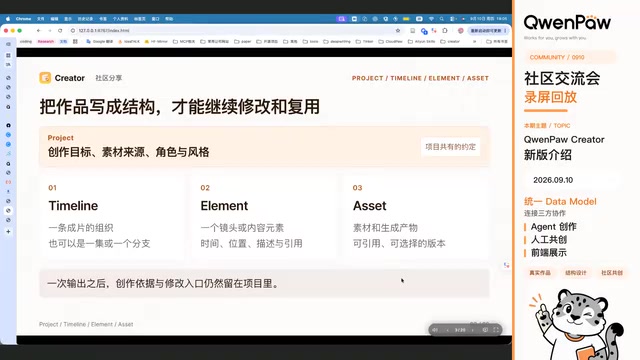Click the 社区分享 label beside Creator
The height and width of the screenshot is (360, 640).
click(x=109, y=78)
